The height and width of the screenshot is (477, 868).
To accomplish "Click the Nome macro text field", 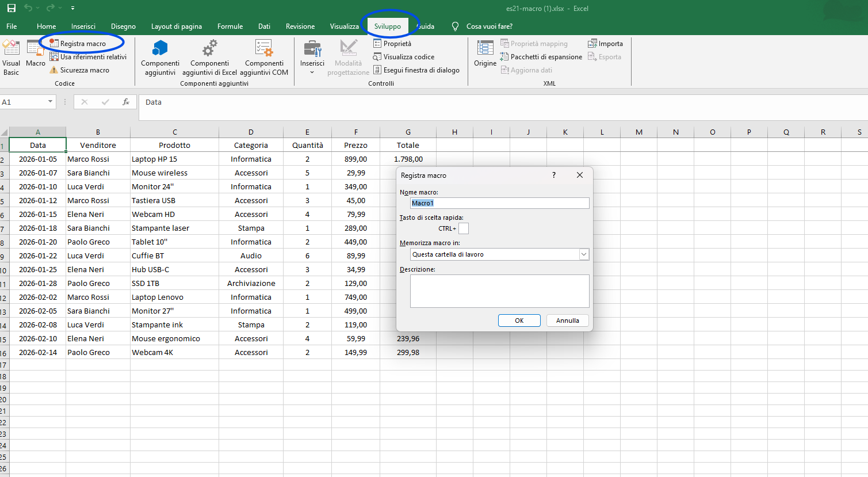I will point(500,203).
